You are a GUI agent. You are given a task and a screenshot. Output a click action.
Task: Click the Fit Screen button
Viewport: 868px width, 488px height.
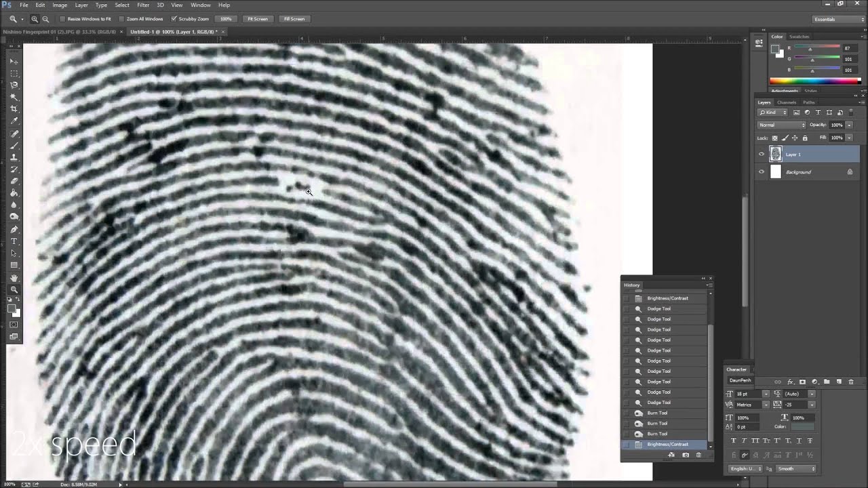pyautogui.click(x=257, y=19)
